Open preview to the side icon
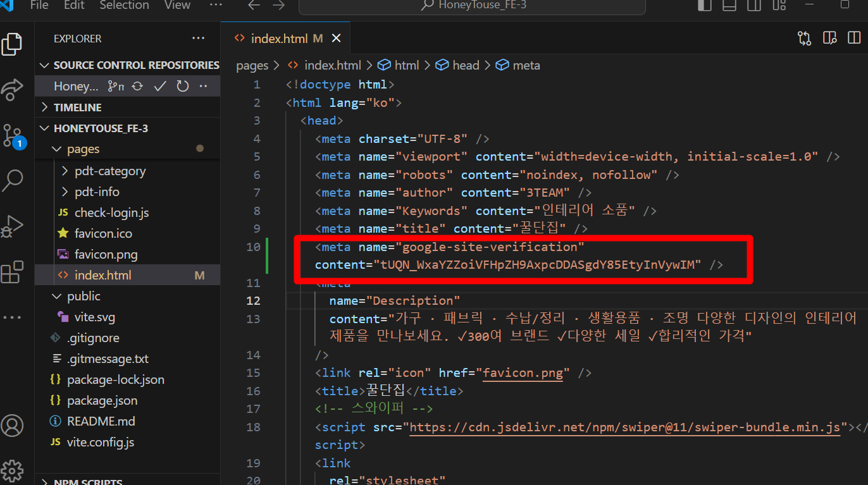 829,39
